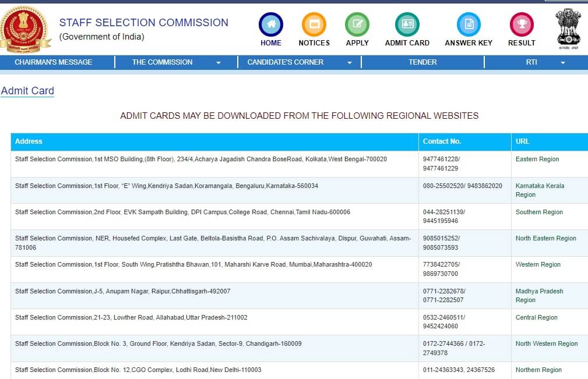588x379 pixels.
Task: Click the Ashoka national emblem image
Action: (x=569, y=29)
